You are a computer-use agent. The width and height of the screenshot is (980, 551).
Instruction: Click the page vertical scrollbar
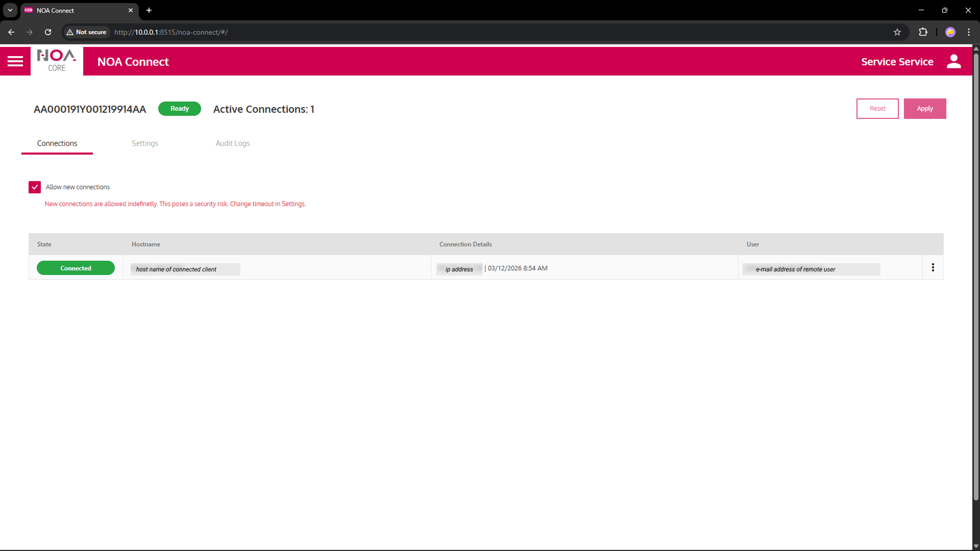click(x=975, y=275)
